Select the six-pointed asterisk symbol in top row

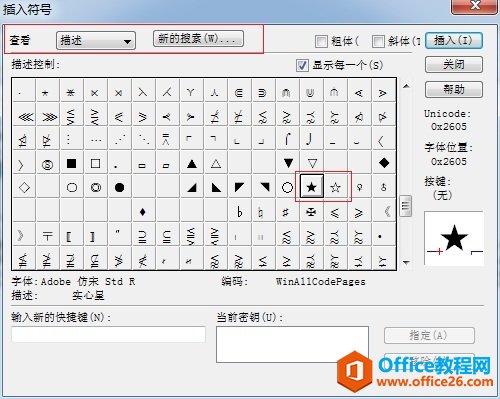click(70, 92)
